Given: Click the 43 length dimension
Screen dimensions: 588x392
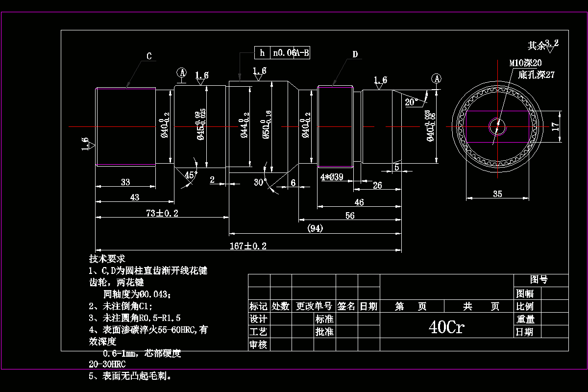Looking at the screenshot, I should pos(135,197).
